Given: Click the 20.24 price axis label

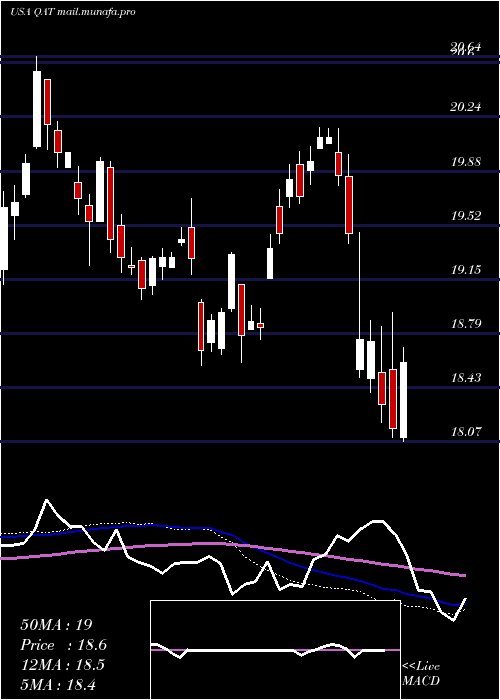Looking at the screenshot, I should click(466, 107).
